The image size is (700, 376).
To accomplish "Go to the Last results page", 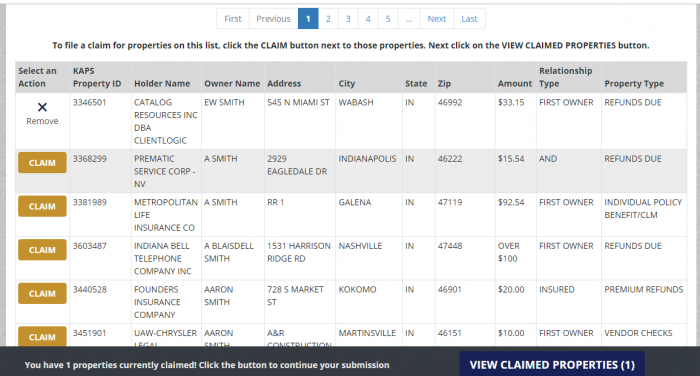I will (469, 19).
